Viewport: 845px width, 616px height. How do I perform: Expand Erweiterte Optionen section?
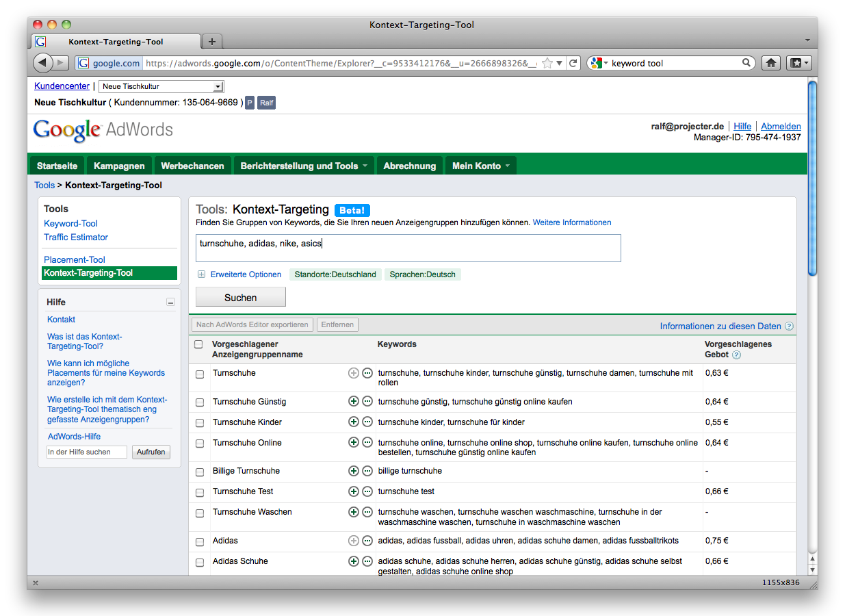click(202, 274)
